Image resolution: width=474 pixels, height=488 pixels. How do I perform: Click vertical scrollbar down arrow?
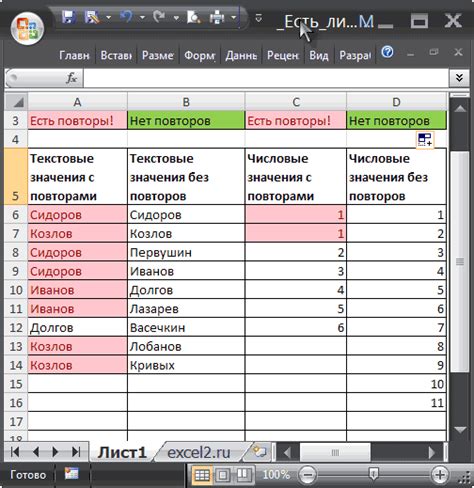(x=460, y=430)
